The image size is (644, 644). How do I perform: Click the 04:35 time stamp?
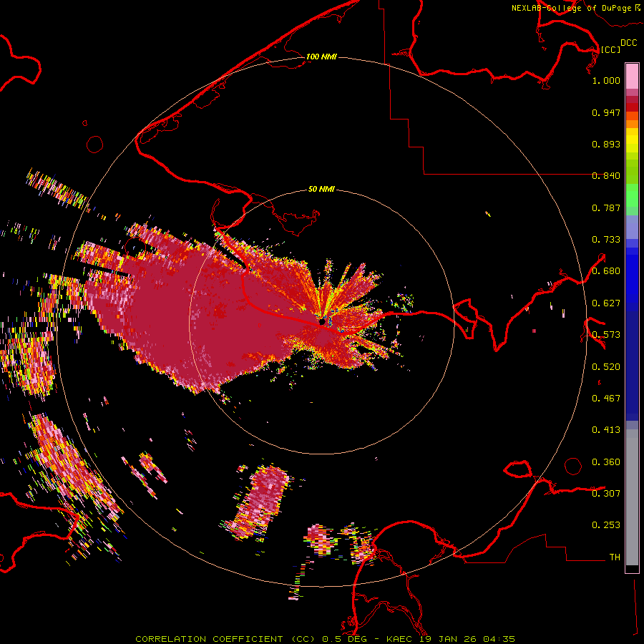pos(499,639)
